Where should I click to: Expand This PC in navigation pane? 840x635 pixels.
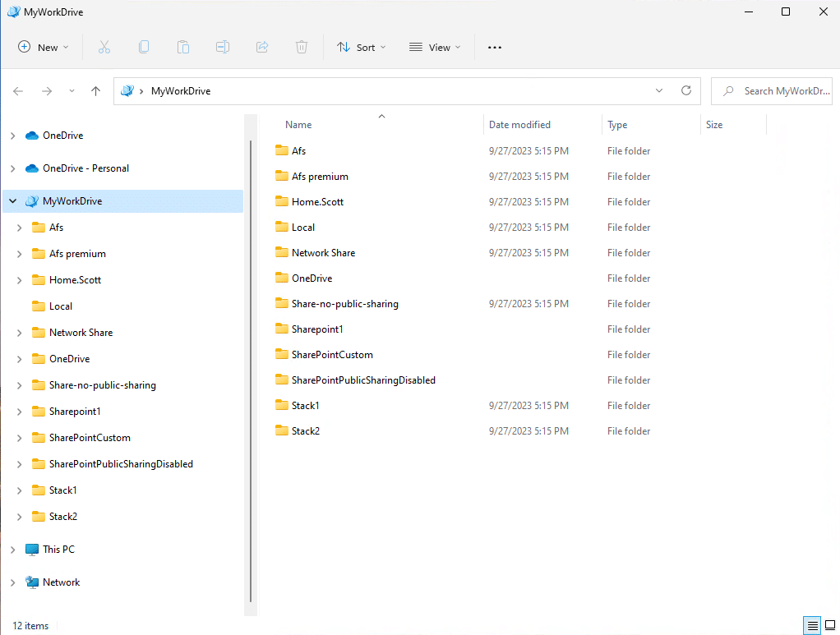click(13, 550)
